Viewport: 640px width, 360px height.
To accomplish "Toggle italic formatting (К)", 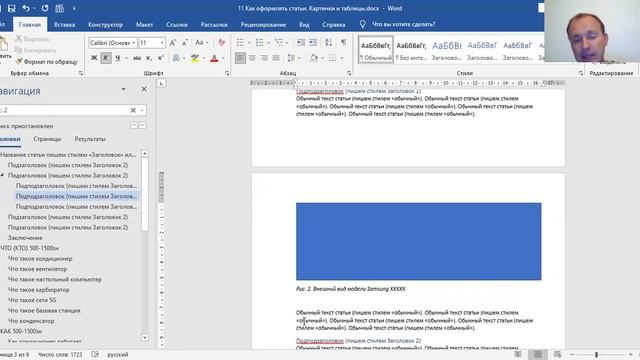I will (106, 58).
